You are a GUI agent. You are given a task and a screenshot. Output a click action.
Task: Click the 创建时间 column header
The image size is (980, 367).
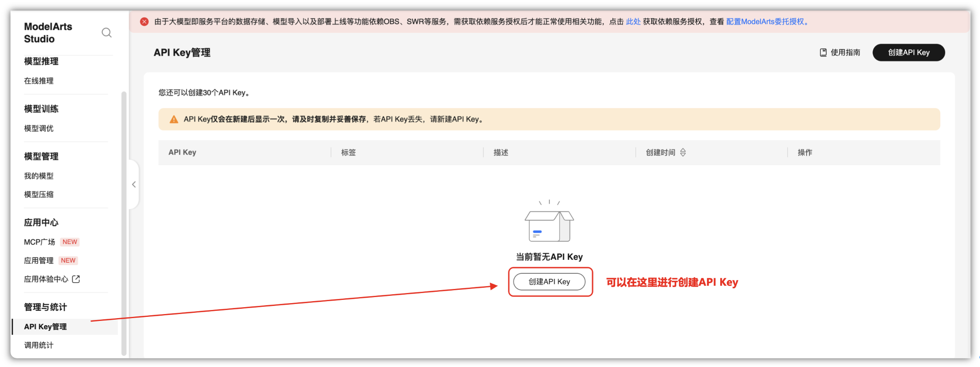(x=660, y=152)
